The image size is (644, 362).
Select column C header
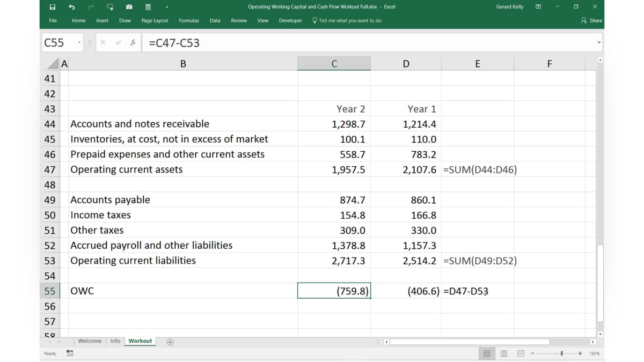(x=334, y=64)
